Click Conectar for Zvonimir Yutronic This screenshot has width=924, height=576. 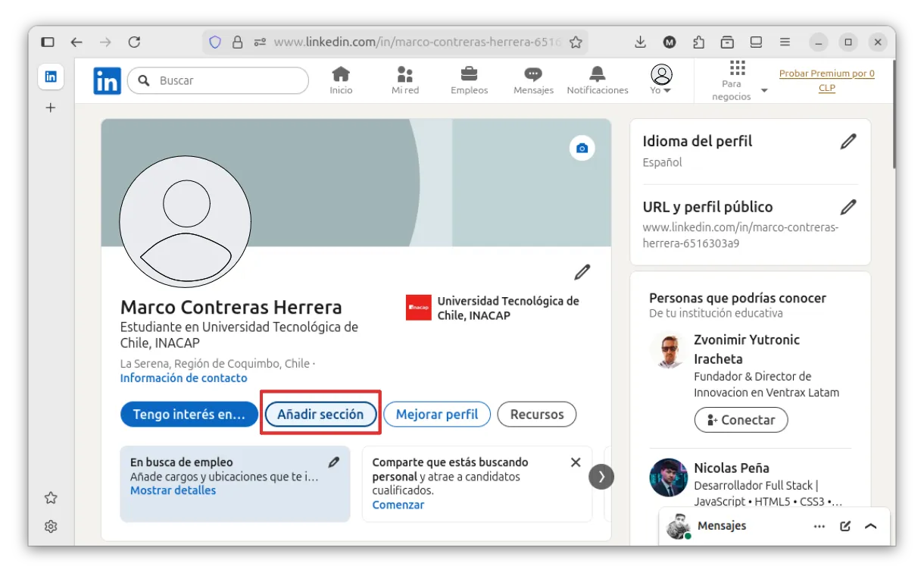741,420
